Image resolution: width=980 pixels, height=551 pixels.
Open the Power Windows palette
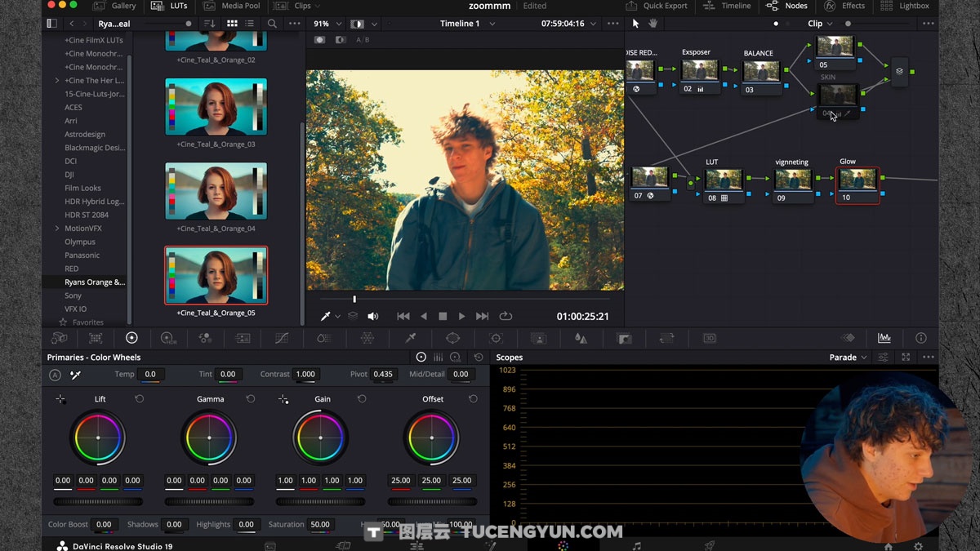tap(453, 337)
